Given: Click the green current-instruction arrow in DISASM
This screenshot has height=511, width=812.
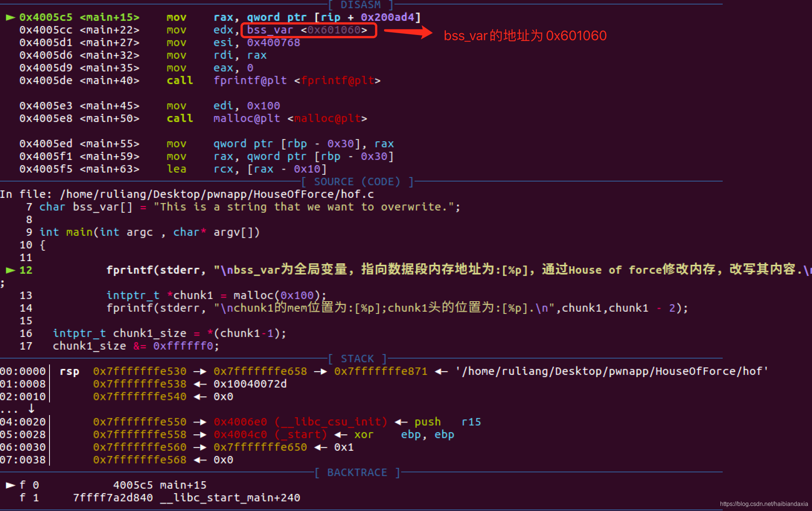Looking at the screenshot, I should pyautogui.click(x=10, y=17).
